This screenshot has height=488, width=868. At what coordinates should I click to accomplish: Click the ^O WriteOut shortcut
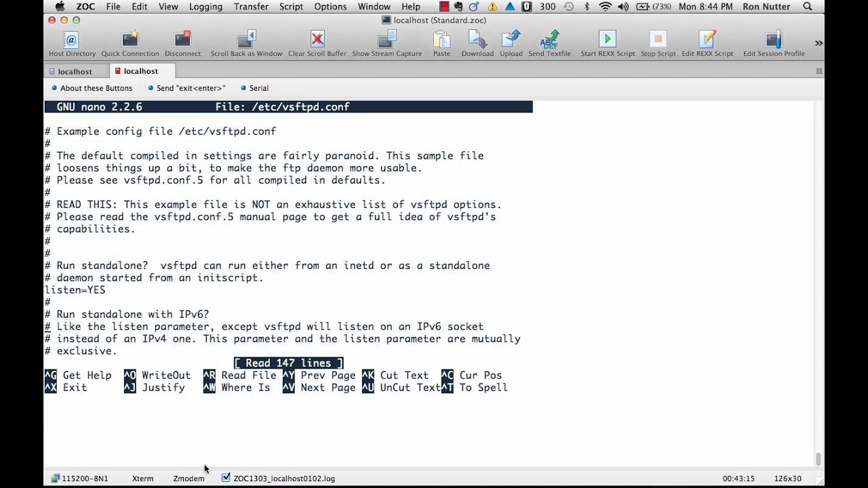coord(157,375)
